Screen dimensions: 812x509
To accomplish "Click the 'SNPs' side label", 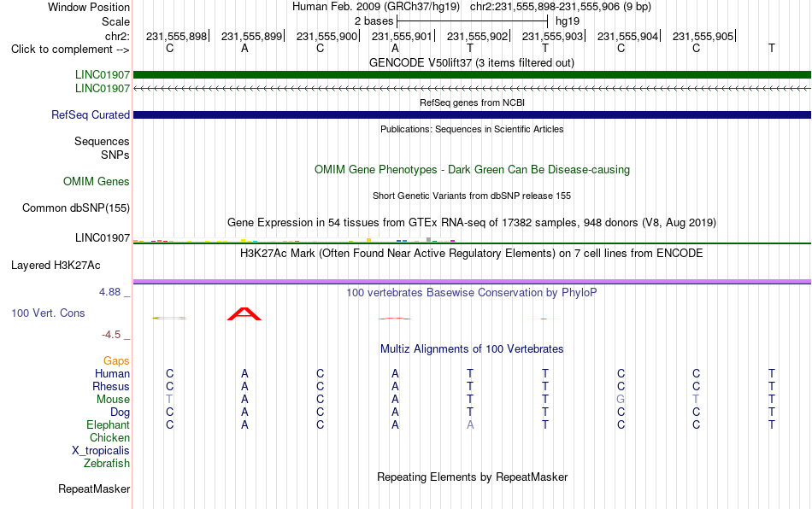I will point(115,155).
